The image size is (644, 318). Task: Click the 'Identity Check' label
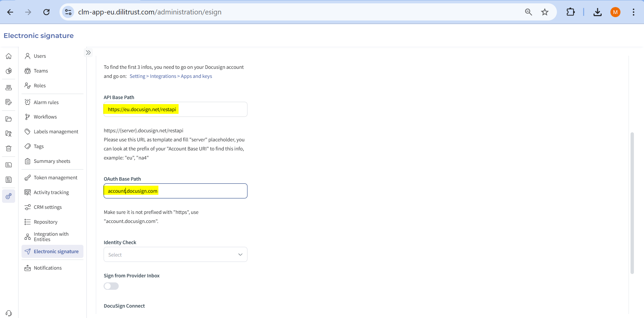click(x=120, y=242)
